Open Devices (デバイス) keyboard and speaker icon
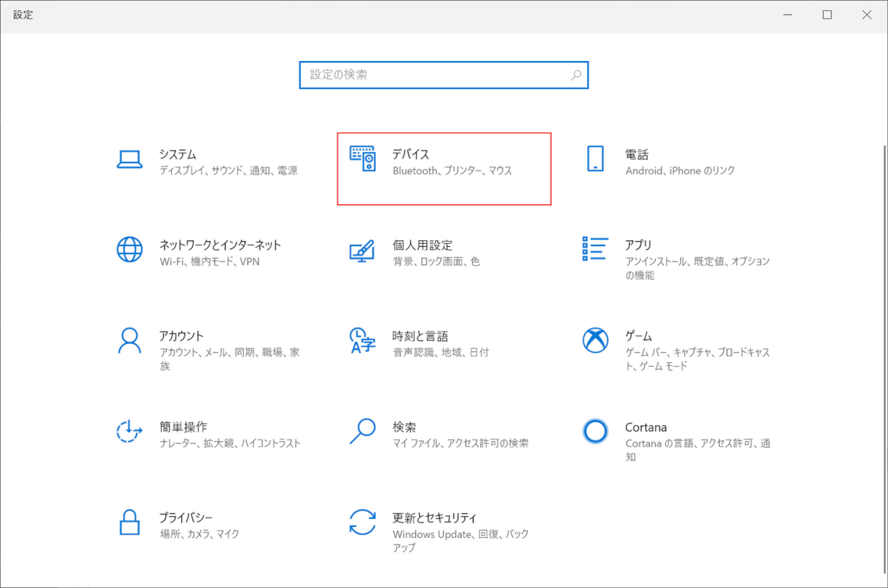 coord(362,159)
